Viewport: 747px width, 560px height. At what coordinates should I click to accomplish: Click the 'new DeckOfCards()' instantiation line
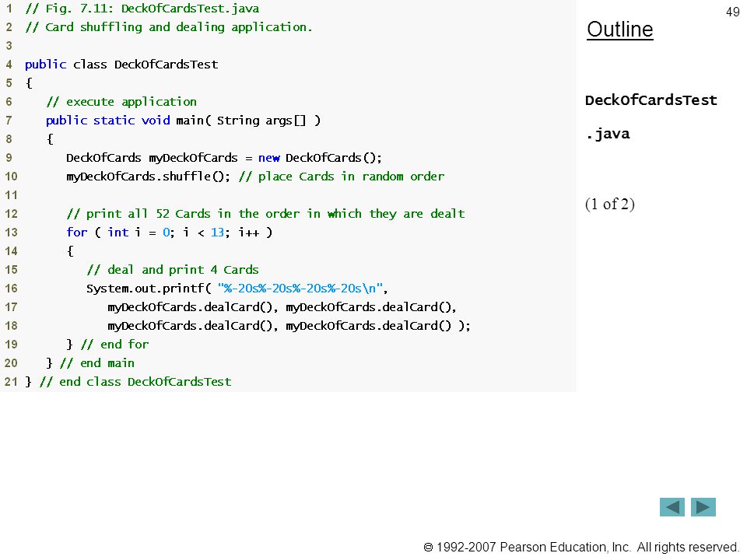224,158
